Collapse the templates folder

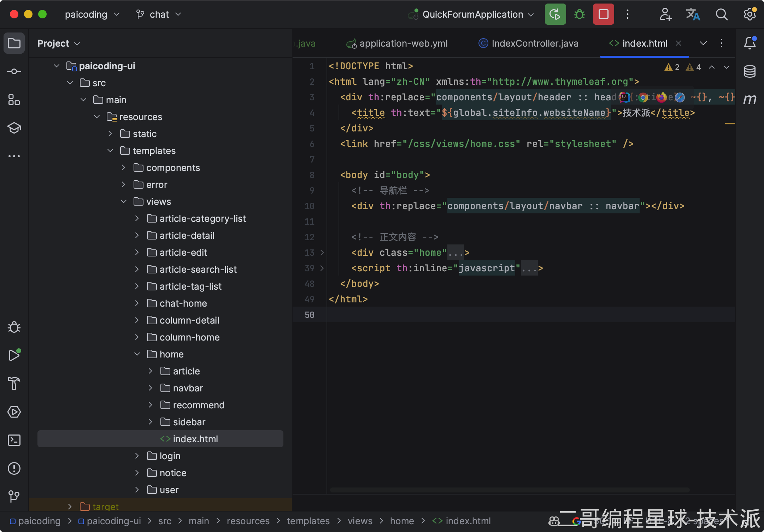point(110,151)
